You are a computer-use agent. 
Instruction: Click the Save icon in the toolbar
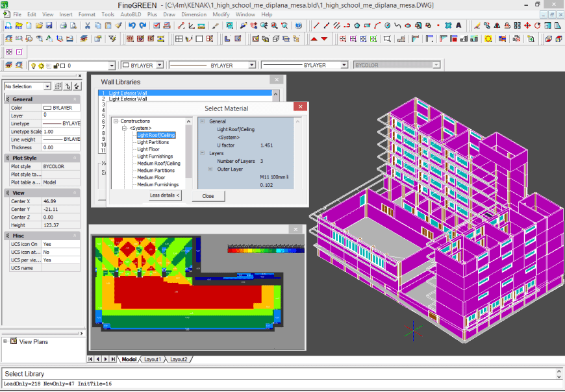pyautogui.click(x=49, y=25)
